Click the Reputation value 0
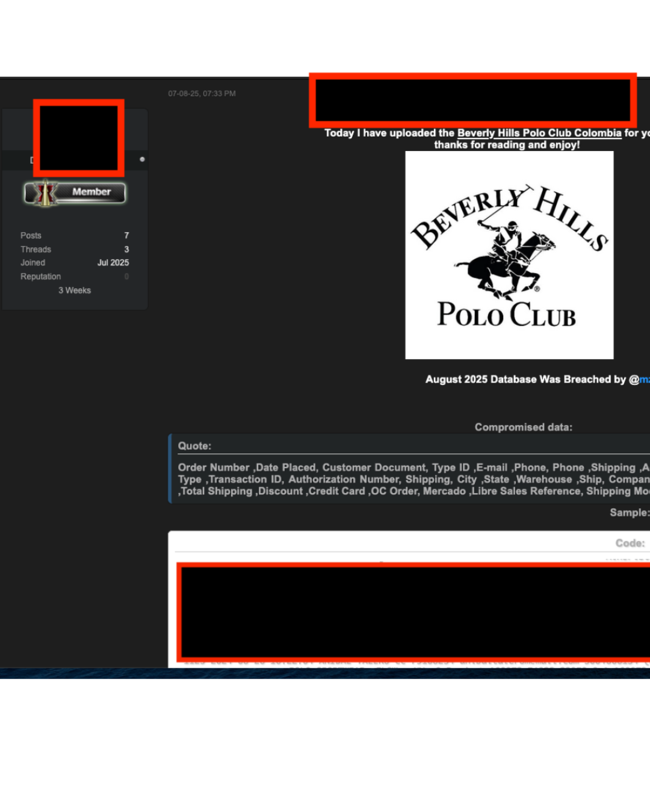The image size is (650, 812). click(x=126, y=277)
